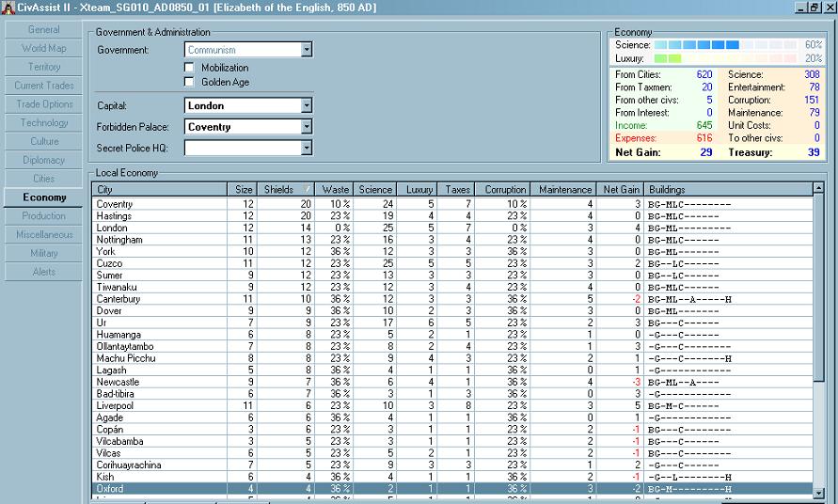Select the highlighted Oxford row
This screenshot has width=838, height=504.
coord(452,489)
